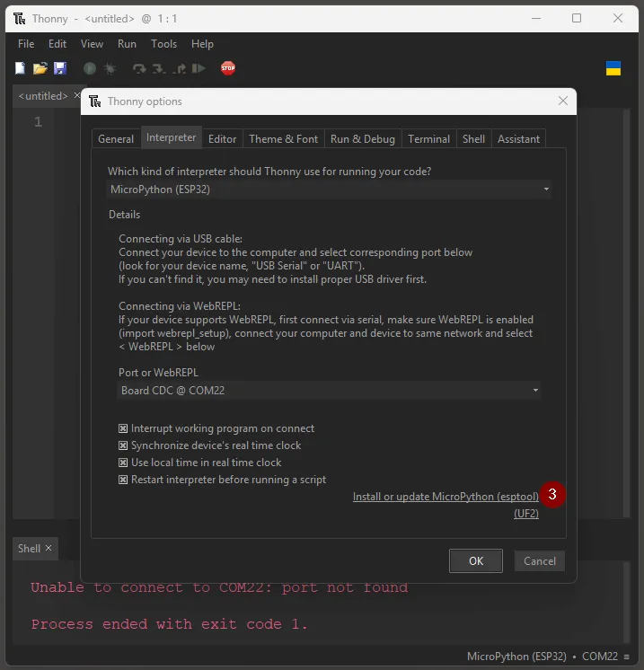This screenshot has width=644, height=670.
Task: Click the red STOP icon
Action: click(x=228, y=68)
